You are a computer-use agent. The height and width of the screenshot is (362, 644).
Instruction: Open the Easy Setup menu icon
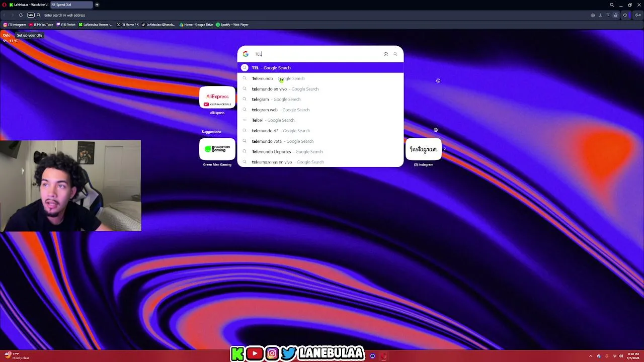[608, 15]
